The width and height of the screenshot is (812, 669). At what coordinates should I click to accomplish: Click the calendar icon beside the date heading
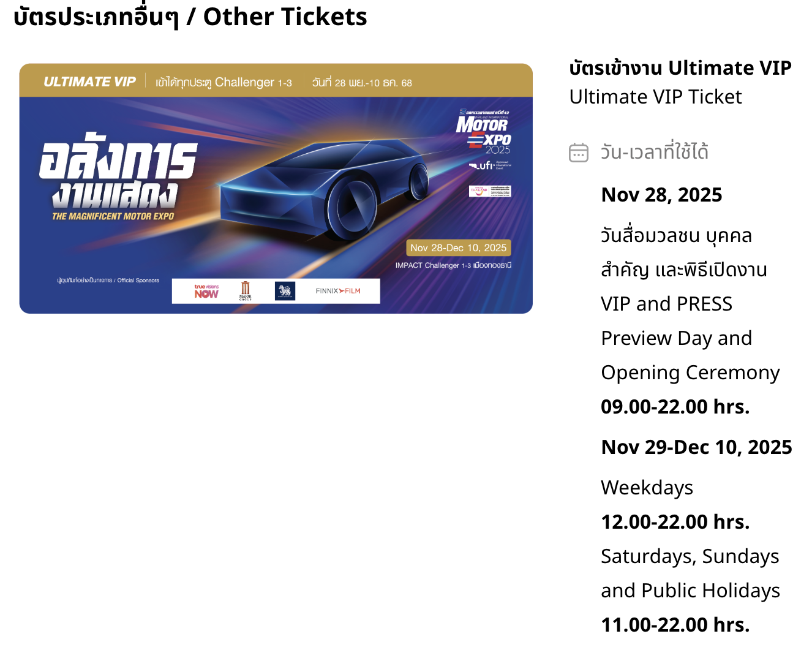[578, 153]
